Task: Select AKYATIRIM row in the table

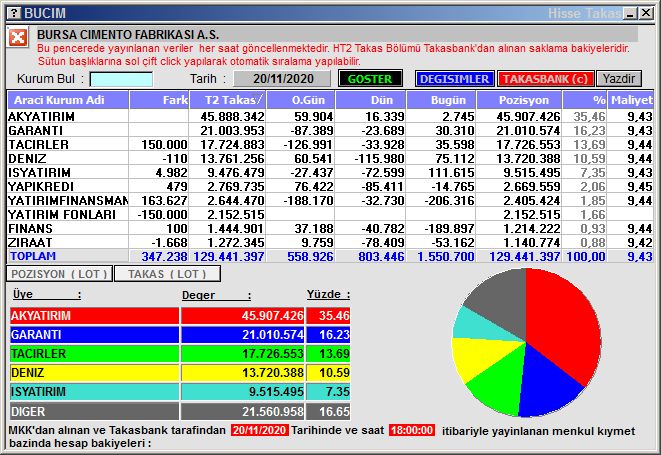Action: (x=330, y=116)
